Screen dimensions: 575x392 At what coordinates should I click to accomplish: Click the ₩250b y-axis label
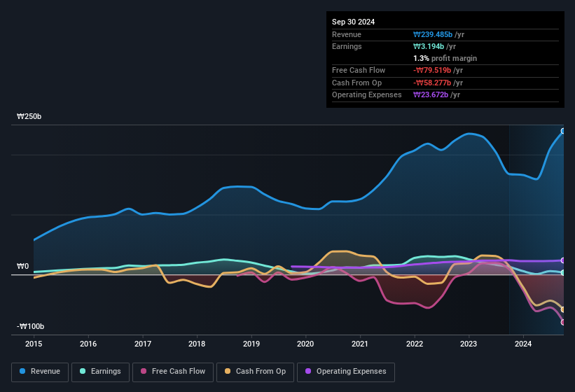tap(29, 116)
